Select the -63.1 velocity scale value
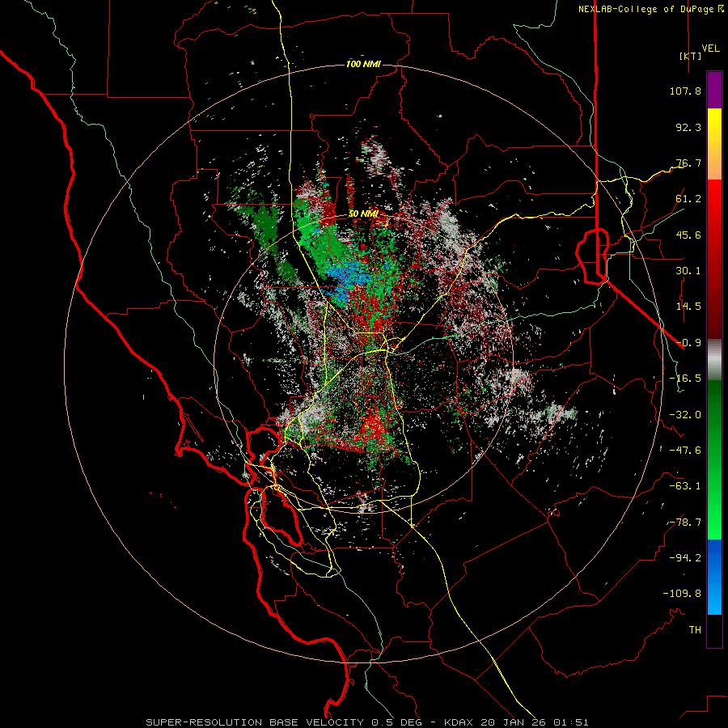Image resolution: width=728 pixels, height=728 pixels. coord(685,486)
